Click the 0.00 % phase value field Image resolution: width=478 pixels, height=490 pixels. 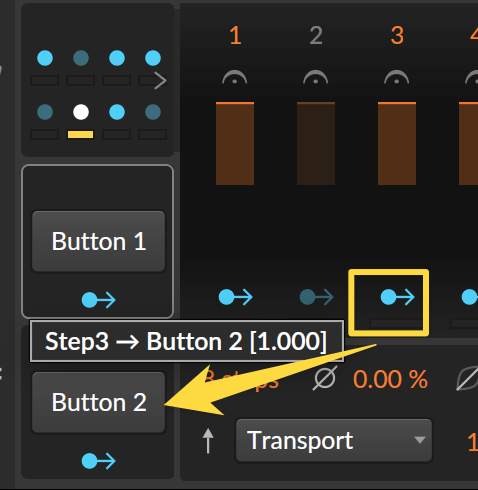pyautogui.click(x=390, y=379)
